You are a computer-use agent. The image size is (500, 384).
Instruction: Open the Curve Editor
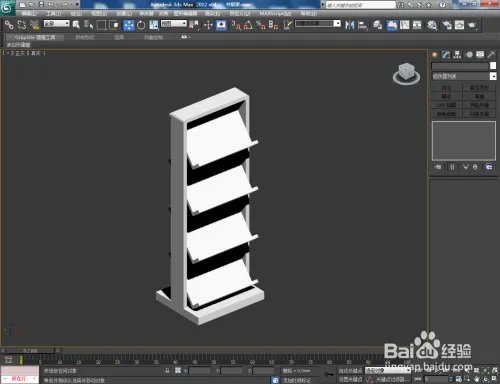(x=404, y=25)
